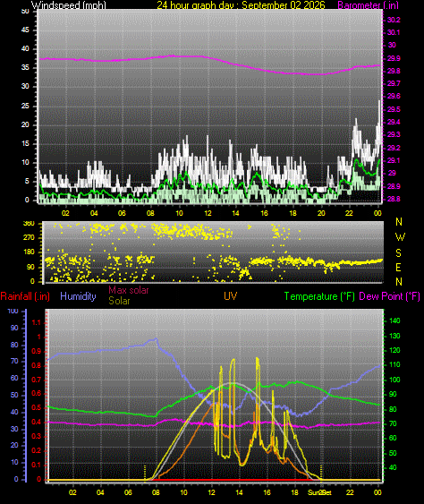Click the 270 wind direction scale value
This screenshot has height=504, width=424.
coord(29,238)
